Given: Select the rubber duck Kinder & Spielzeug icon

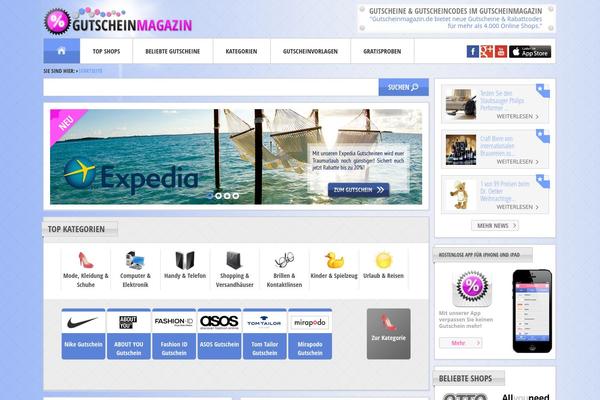Looking at the screenshot, I should [x=334, y=260].
